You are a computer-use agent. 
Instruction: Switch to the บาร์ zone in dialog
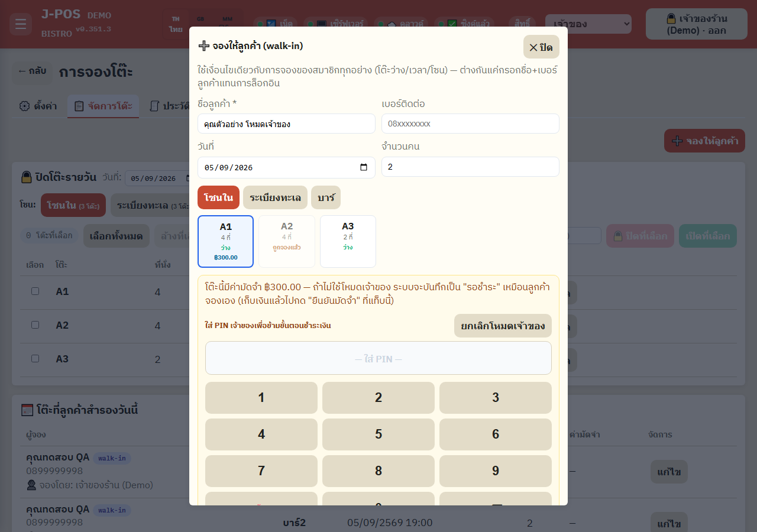tap(326, 197)
